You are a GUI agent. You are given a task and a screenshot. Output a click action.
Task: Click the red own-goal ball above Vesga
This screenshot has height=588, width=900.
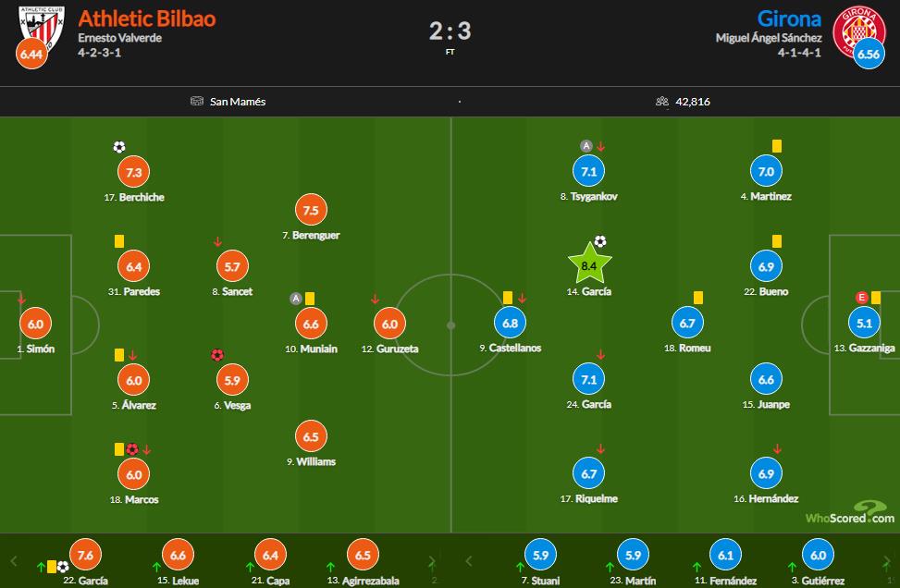coord(217,354)
